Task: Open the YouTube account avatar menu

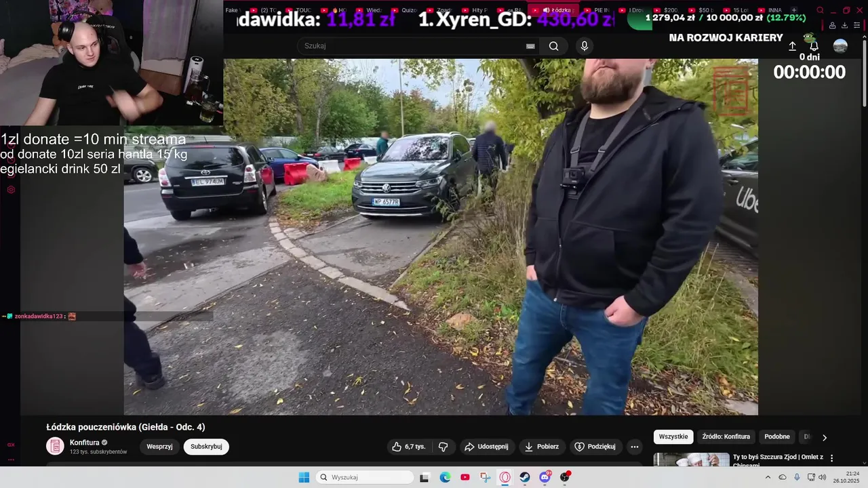Action: [x=840, y=46]
